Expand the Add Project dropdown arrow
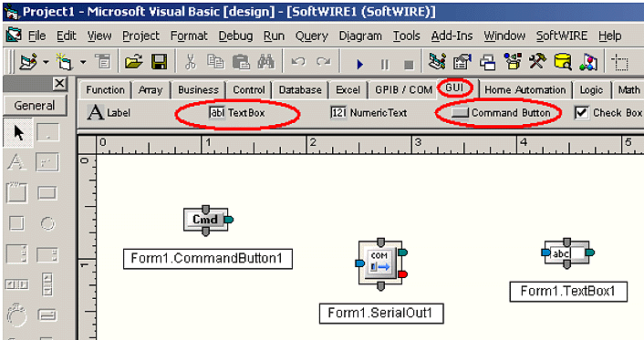This screenshot has height=340, width=644. tap(46, 62)
